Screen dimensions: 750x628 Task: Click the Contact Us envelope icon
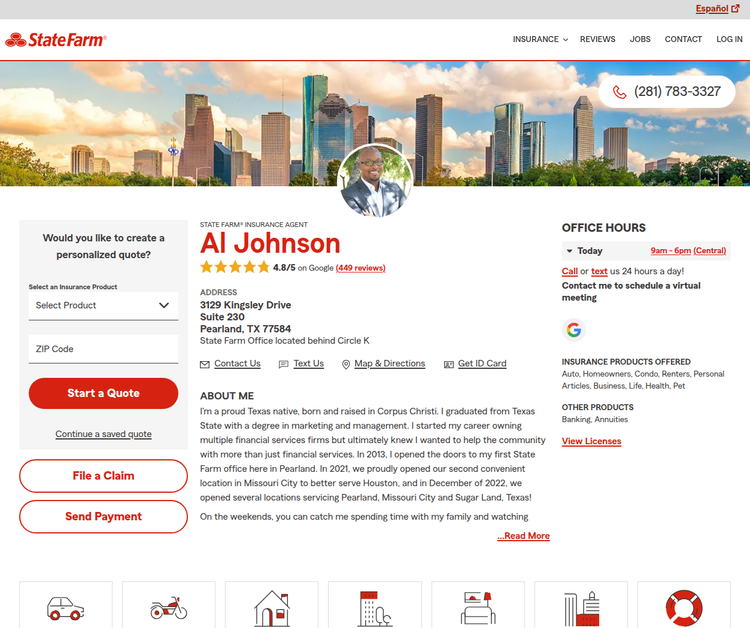point(205,364)
